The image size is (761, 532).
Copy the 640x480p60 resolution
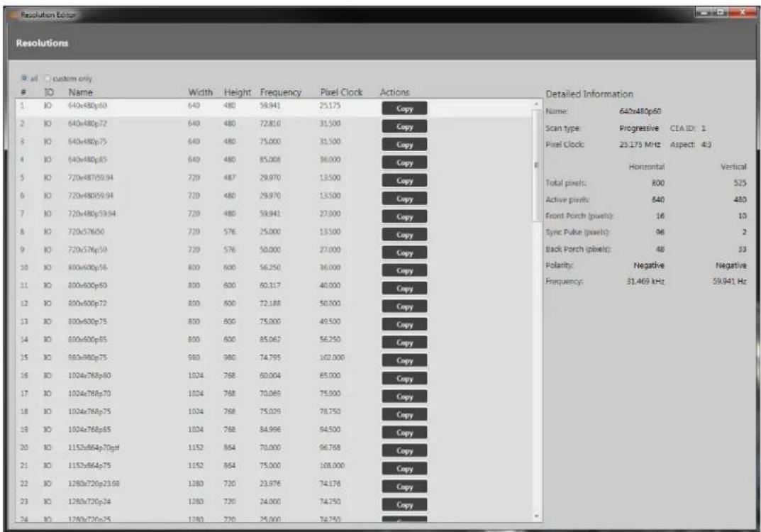click(404, 109)
